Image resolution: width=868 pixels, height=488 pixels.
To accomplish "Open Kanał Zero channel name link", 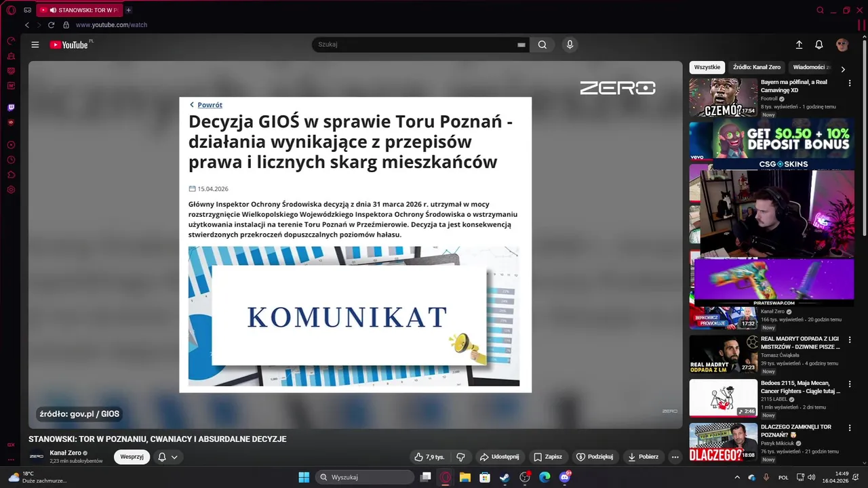I will (65, 453).
